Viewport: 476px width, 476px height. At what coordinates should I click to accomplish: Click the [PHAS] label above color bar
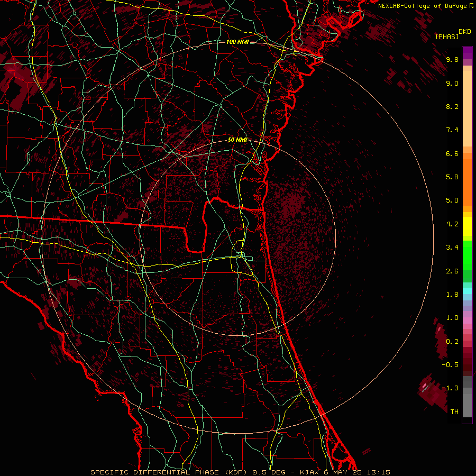tap(447, 36)
